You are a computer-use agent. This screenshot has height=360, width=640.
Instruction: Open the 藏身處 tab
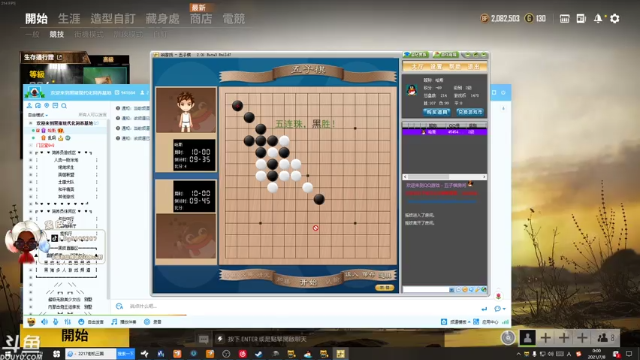162,19
